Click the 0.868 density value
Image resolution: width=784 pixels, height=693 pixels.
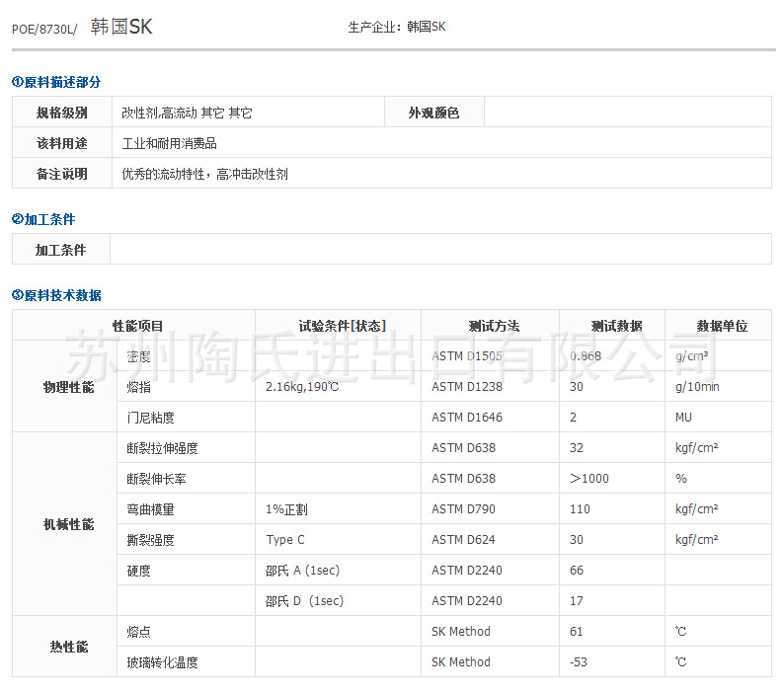click(x=586, y=356)
